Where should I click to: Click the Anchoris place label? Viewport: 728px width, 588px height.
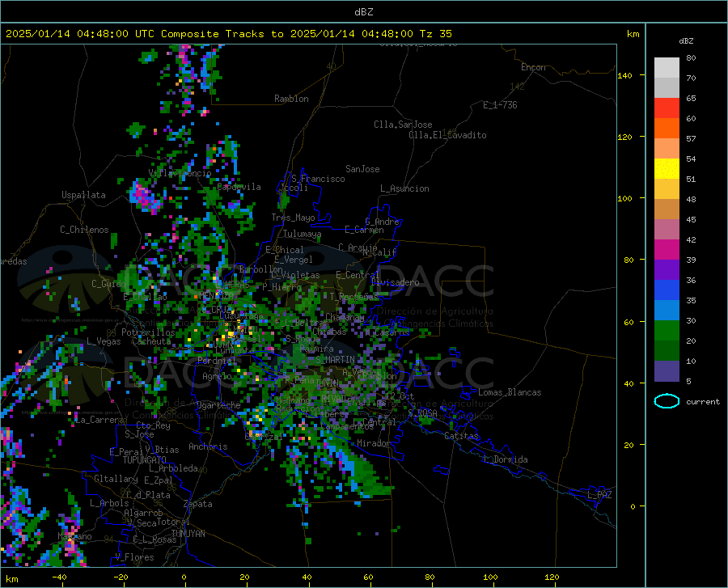[208, 446]
